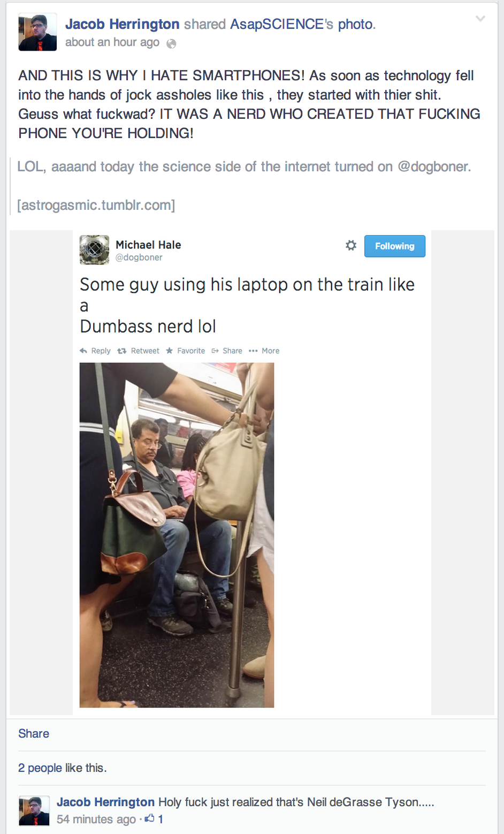Toggle the blue Following button

click(395, 246)
